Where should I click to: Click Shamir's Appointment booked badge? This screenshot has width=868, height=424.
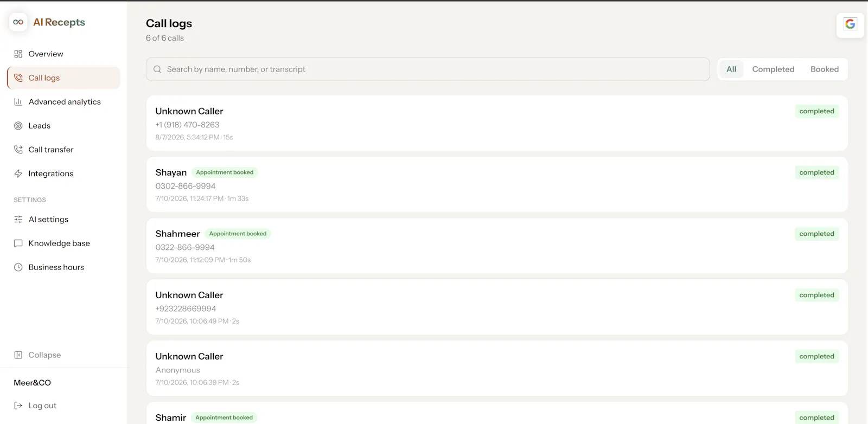coord(224,417)
